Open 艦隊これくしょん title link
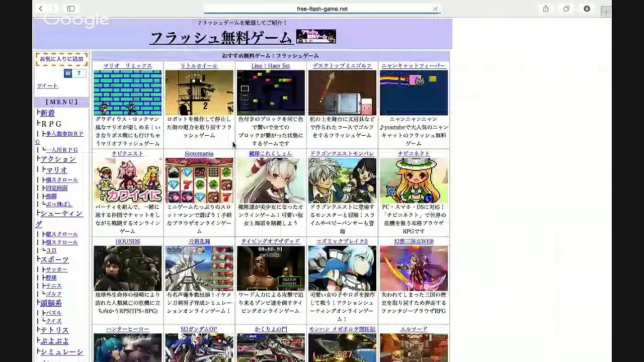The image size is (644, 362). (271, 154)
